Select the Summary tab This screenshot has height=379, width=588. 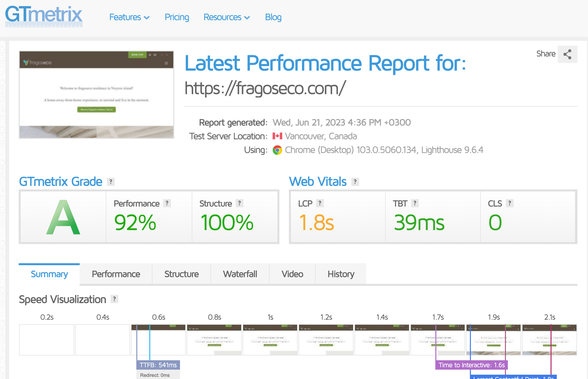click(x=49, y=274)
